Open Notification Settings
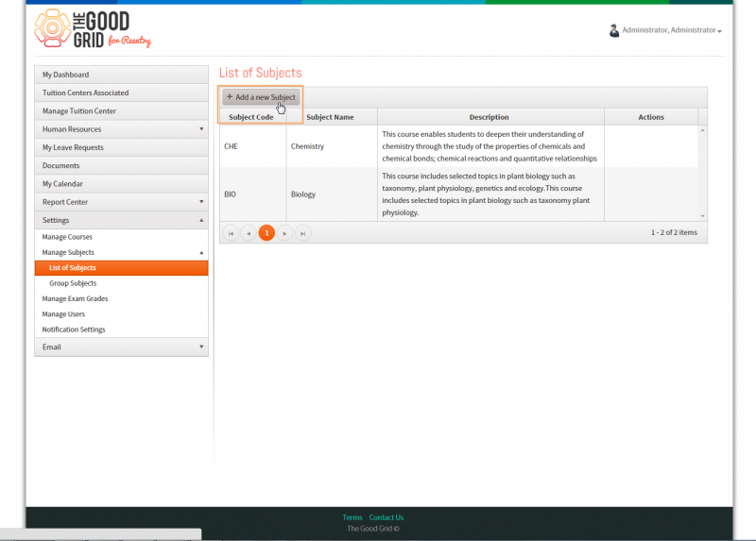The height and width of the screenshot is (541, 756). (122, 330)
